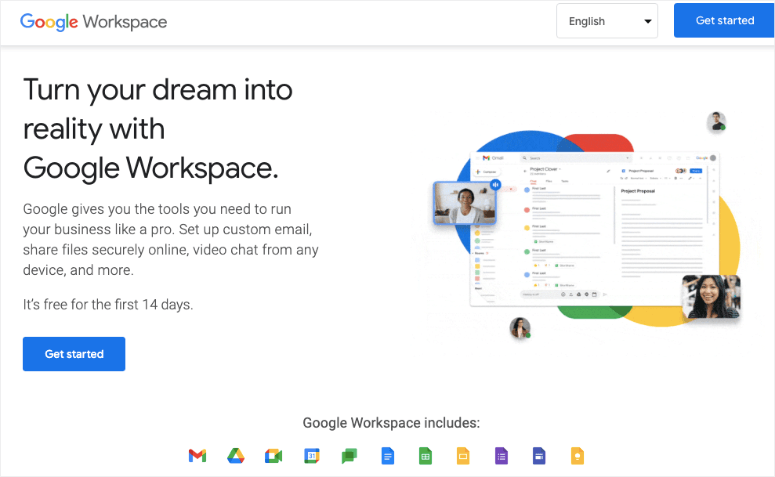Click the round avatar at the illustration's top right
The image size is (775, 477).
716,122
